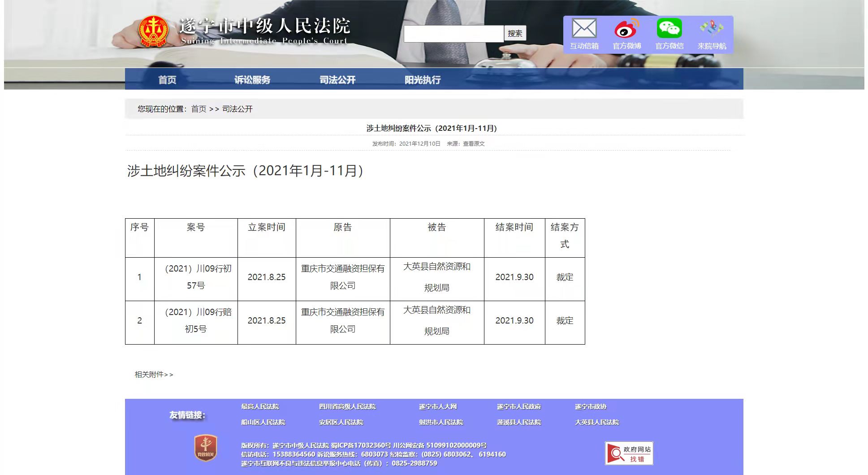This screenshot has width=868, height=475.
Task: Click the 官方微博 Weibo icon
Action: tap(626, 29)
